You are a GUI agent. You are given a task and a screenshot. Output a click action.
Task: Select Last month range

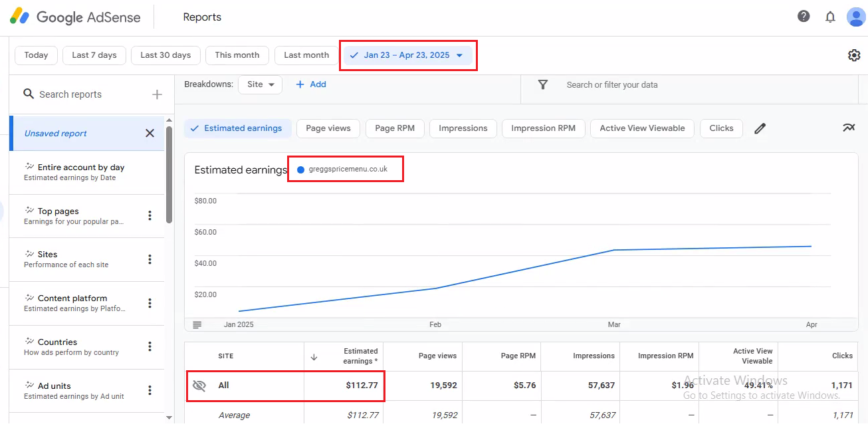click(x=306, y=55)
